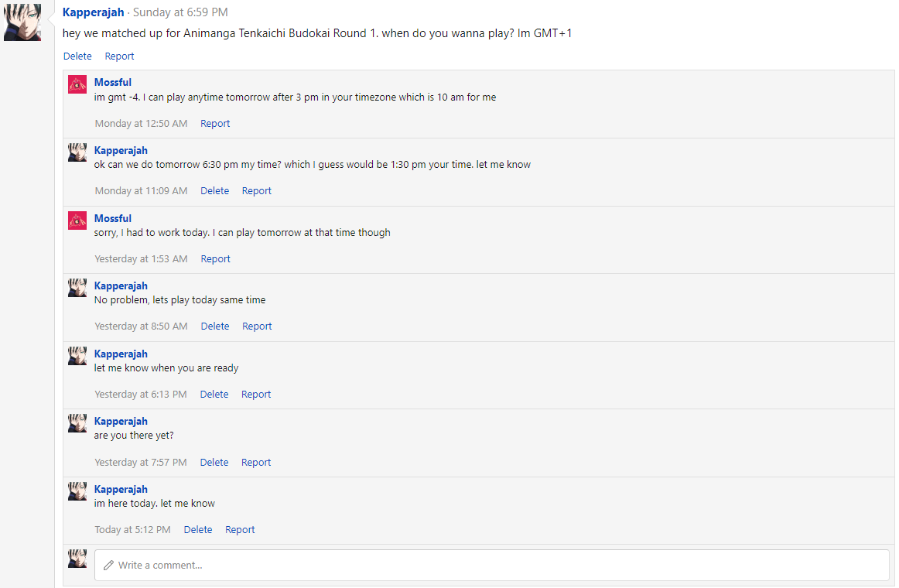Click Mossful's avatar on the 'sorry, I had to work' comment
Viewport: 899px width, 588px height.
pos(77,220)
